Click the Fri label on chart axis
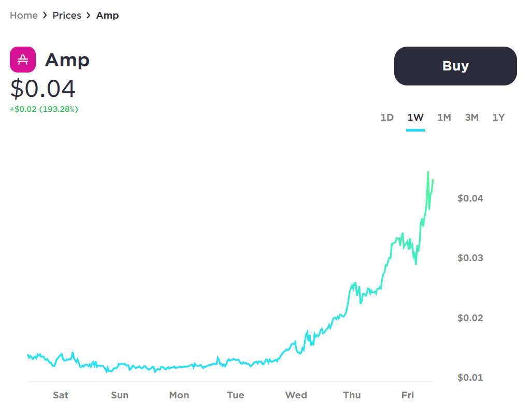Viewport: 532px width, 417px height. (408, 395)
